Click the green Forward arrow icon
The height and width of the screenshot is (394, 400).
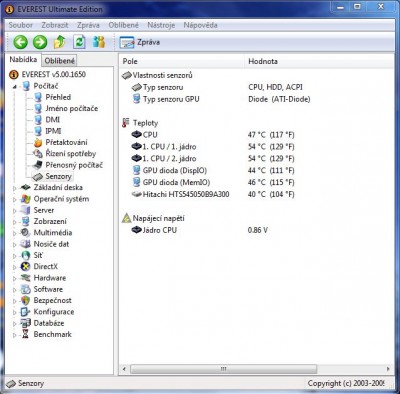coord(40,42)
